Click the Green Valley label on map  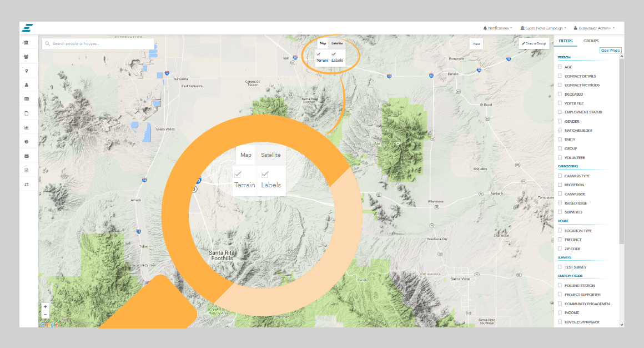coord(165,129)
